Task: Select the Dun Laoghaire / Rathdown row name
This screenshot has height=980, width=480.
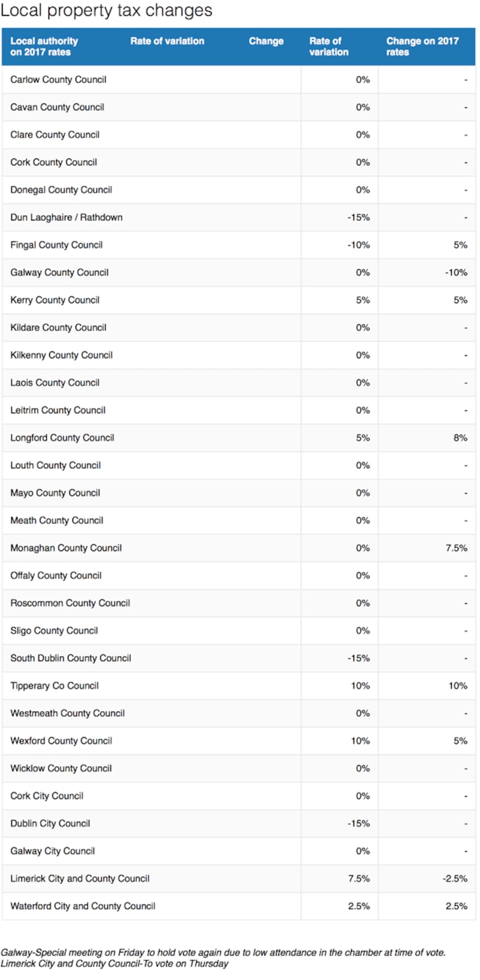Action: pyautogui.click(x=66, y=217)
